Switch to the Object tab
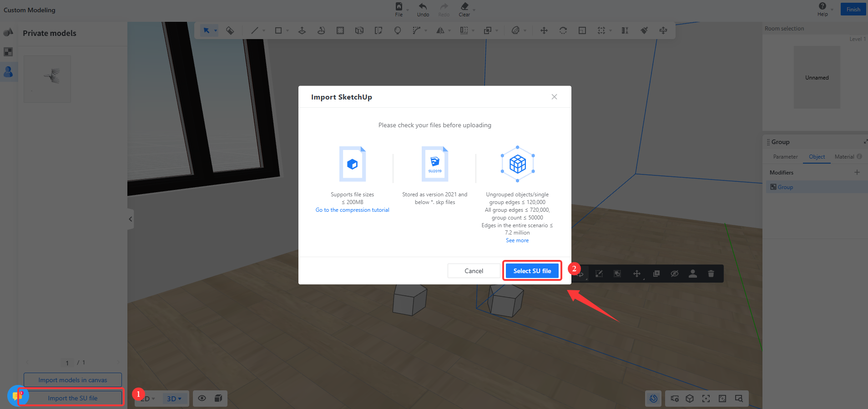Screen dimensions: 868x409 (817, 157)
